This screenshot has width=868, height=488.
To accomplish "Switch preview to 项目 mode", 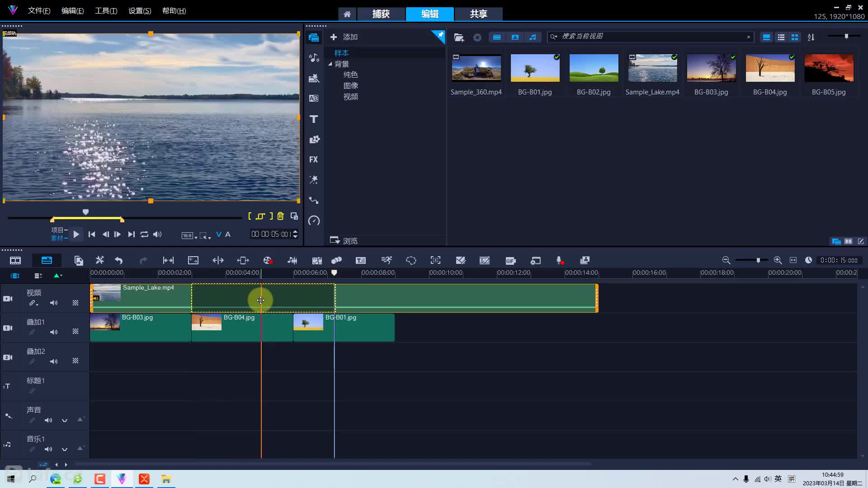I will click(x=58, y=230).
